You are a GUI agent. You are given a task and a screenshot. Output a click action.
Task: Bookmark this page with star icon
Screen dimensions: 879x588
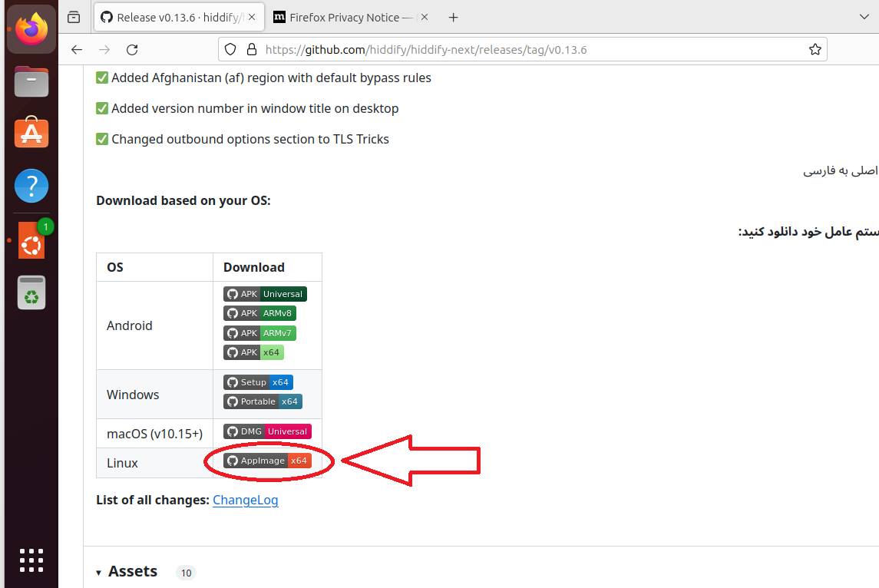pyautogui.click(x=815, y=50)
